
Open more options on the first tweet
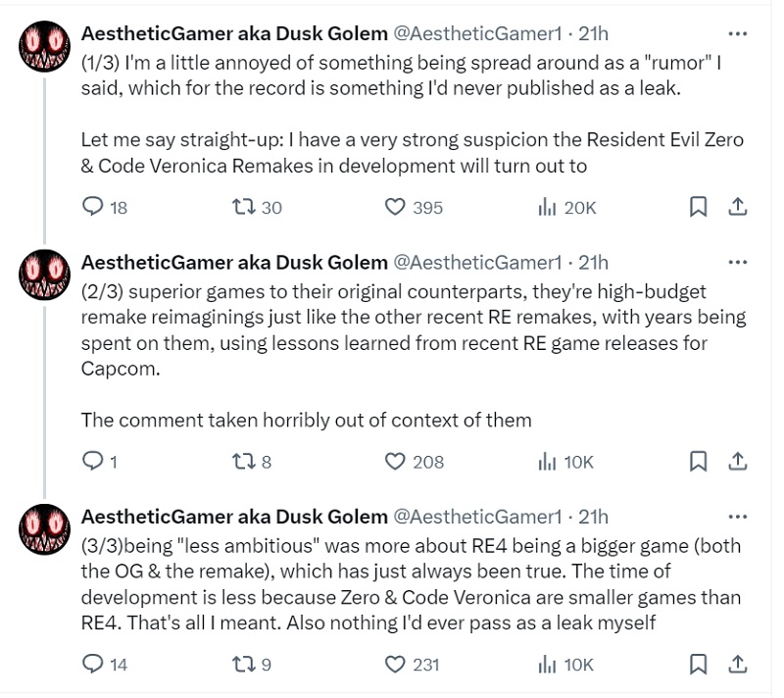click(738, 33)
